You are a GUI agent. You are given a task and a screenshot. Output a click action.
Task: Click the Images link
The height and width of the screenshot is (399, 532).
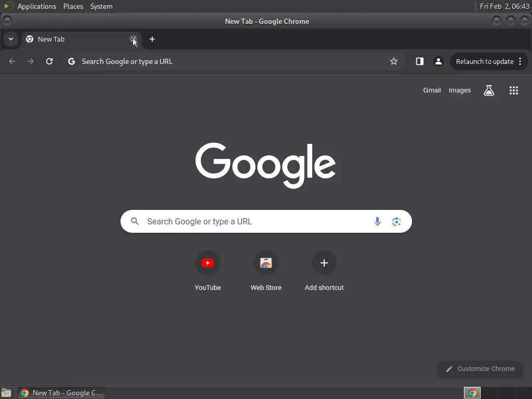[460, 90]
